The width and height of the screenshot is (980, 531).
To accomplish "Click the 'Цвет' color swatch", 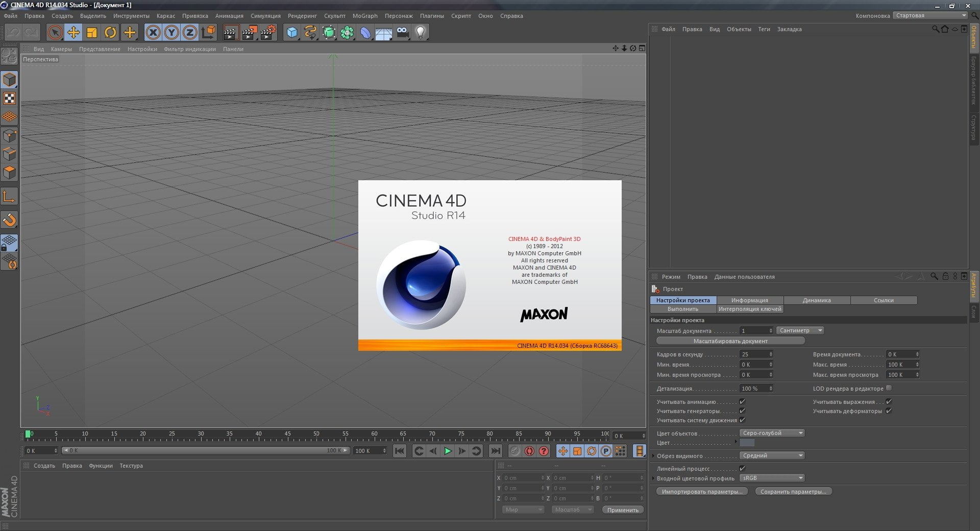I will [747, 443].
